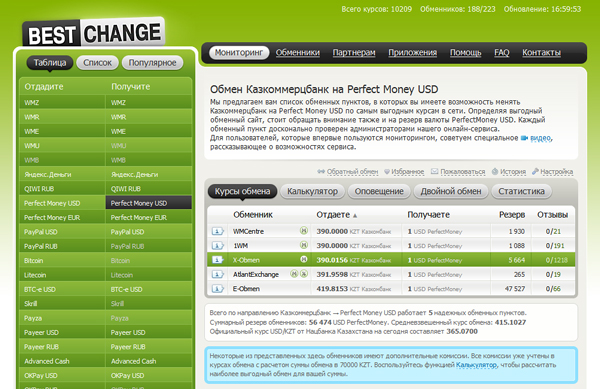600x389 pixels.
Task: Switch sidebar to Популярное view
Action: 152,63
